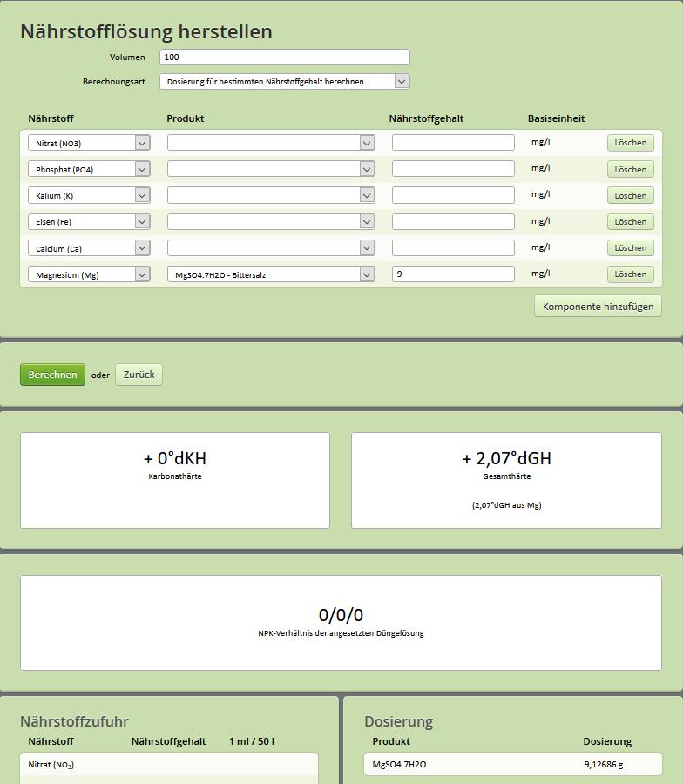Open the Kalium (K) nutrient dropdown
683x784 pixels.
point(89,195)
